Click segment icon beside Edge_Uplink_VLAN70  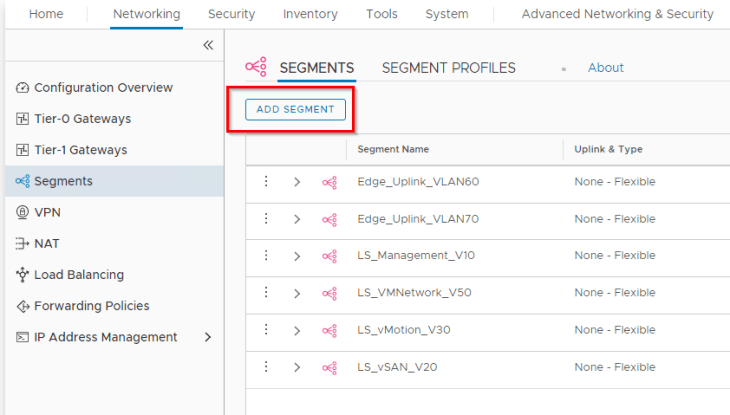(x=329, y=219)
